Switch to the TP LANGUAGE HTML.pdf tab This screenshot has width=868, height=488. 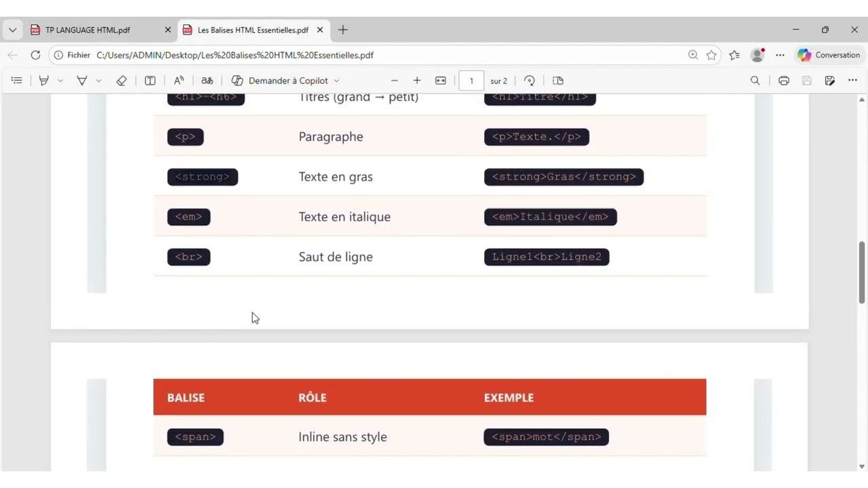[87, 30]
